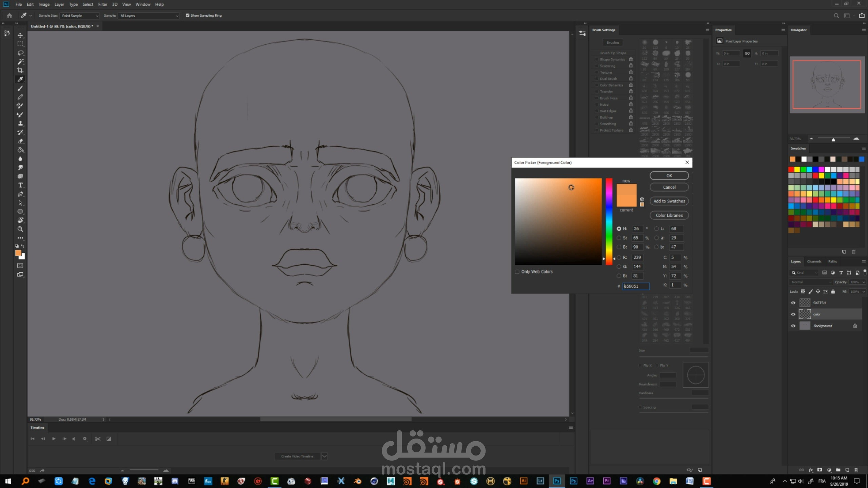
Task: Click the hex color input field
Action: tap(636, 286)
